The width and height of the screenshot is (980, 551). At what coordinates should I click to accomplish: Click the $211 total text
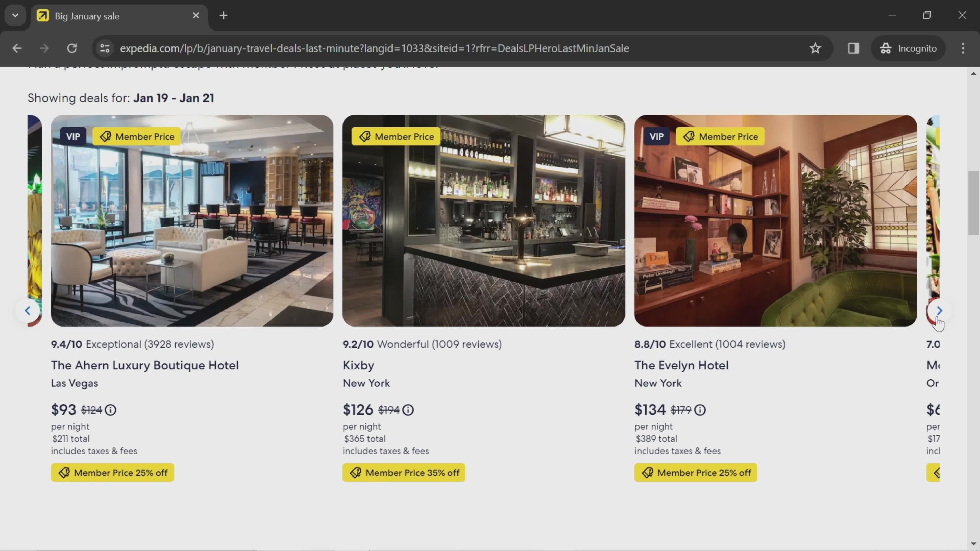point(71,439)
